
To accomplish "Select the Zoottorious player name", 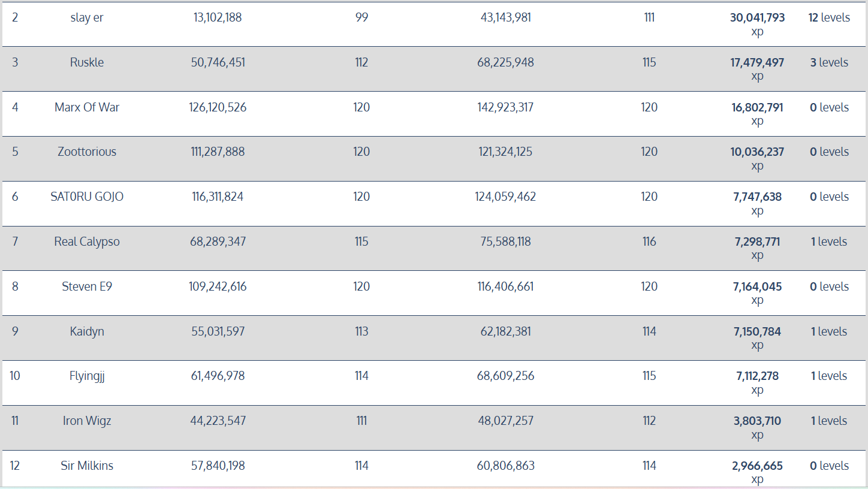I will click(87, 152).
